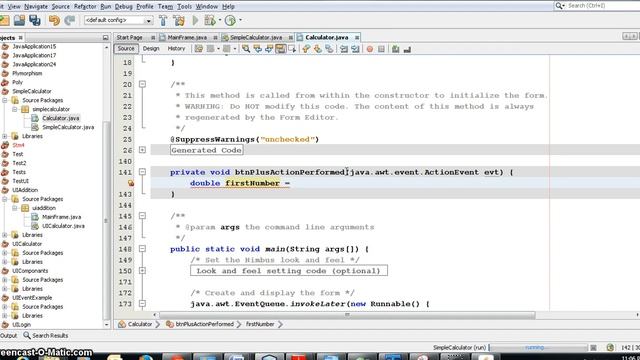
Task: Collapse btnPlusActionPerformed method fold at line 141
Action: [x=142, y=172]
